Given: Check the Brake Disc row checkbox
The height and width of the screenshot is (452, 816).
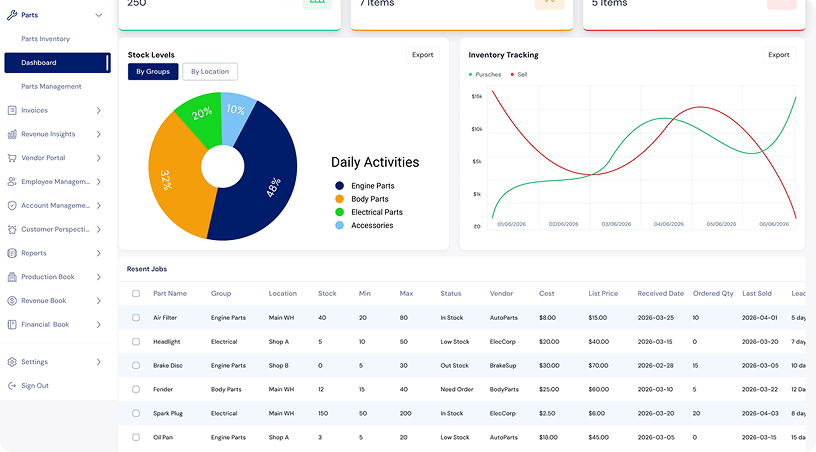Looking at the screenshot, I should pos(136,365).
